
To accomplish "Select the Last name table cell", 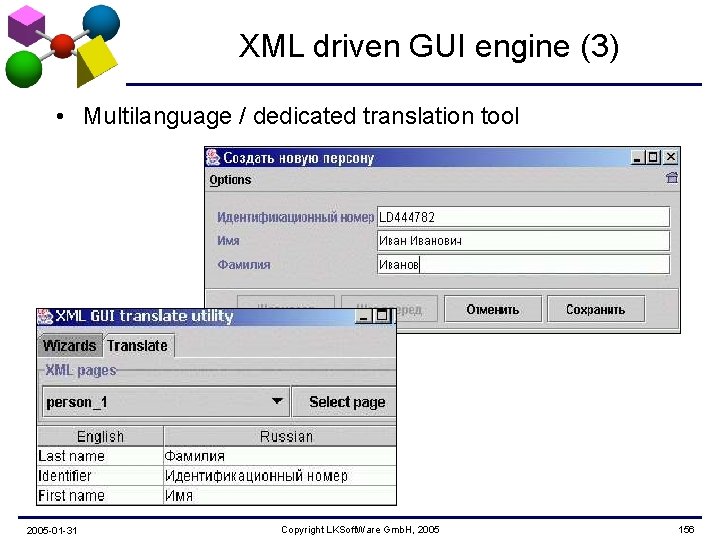I will 100,456.
